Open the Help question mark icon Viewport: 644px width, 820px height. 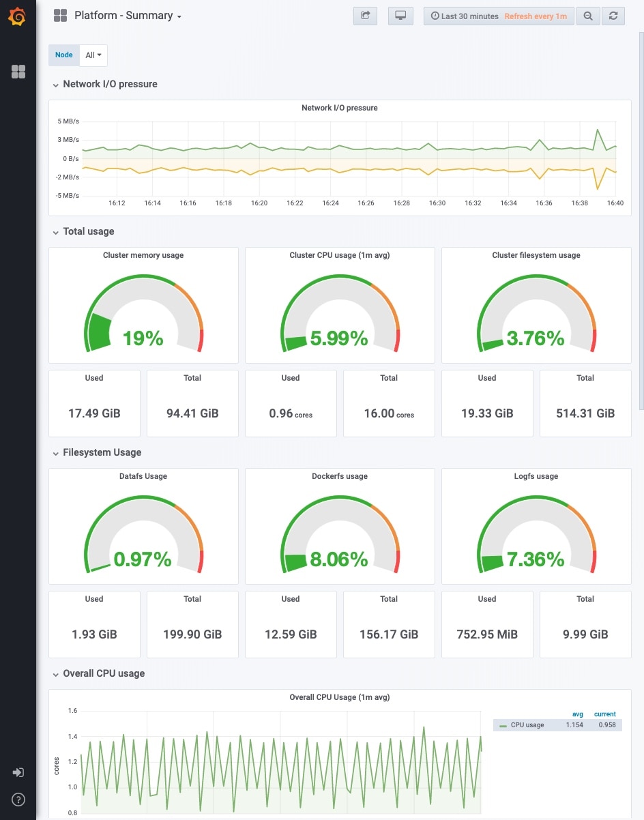[18, 800]
